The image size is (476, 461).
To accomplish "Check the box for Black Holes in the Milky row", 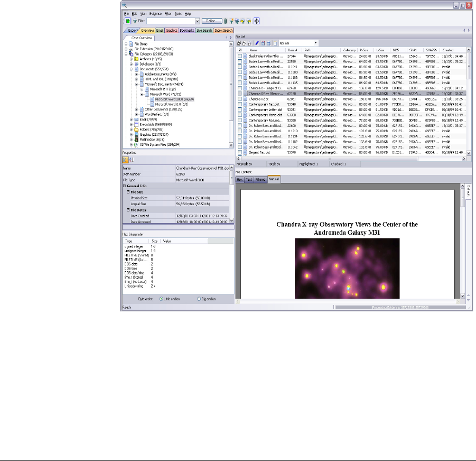I will [x=240, y=56].
